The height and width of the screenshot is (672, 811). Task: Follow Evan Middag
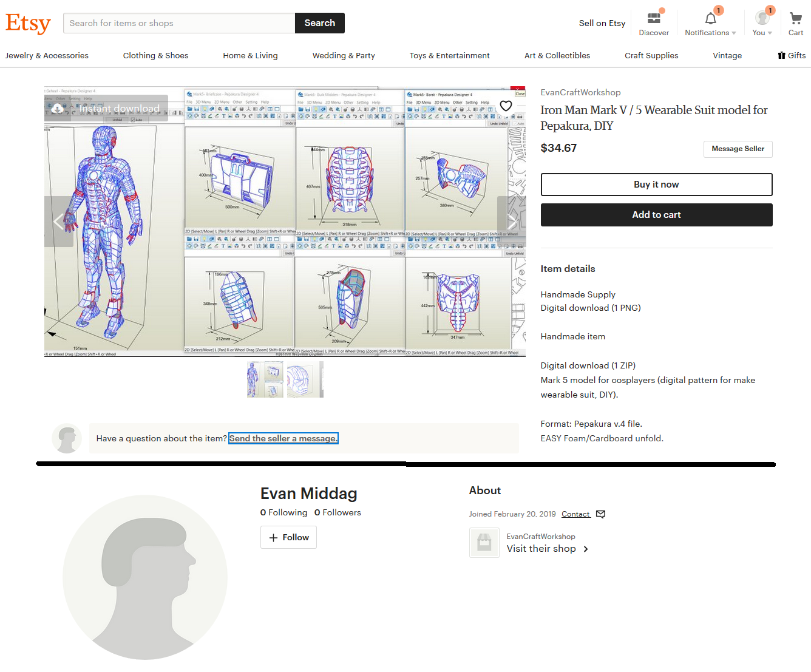pyautogui.click(x=288, y=537)
